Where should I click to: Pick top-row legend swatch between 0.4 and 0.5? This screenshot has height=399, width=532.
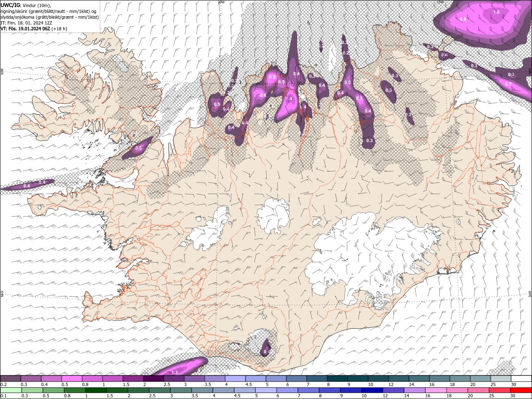point(51,379)
